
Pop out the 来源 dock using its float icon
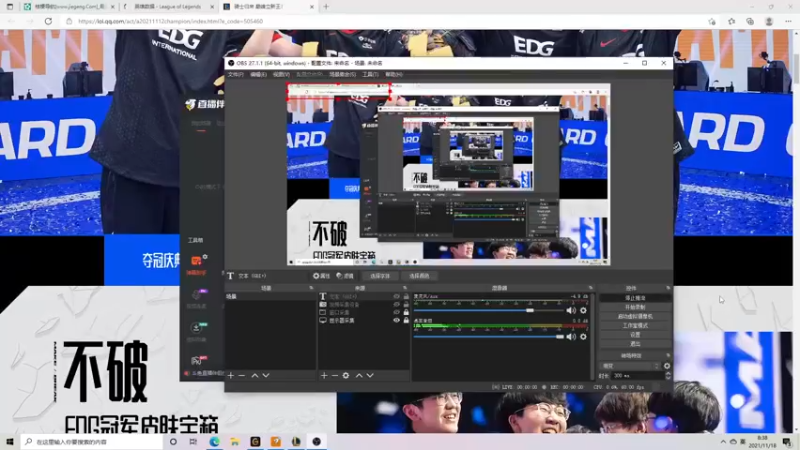tap(405, 288)
